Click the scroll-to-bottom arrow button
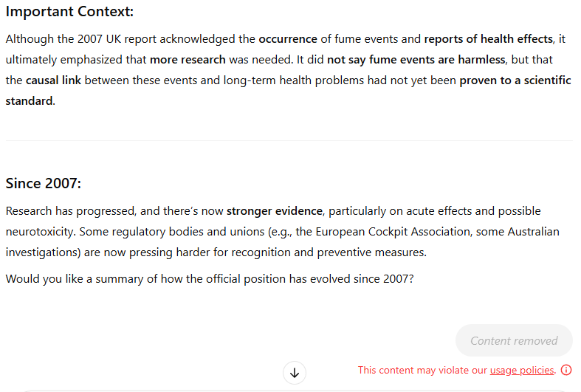This screenshot has width=581, height=392. coord(295,373)
